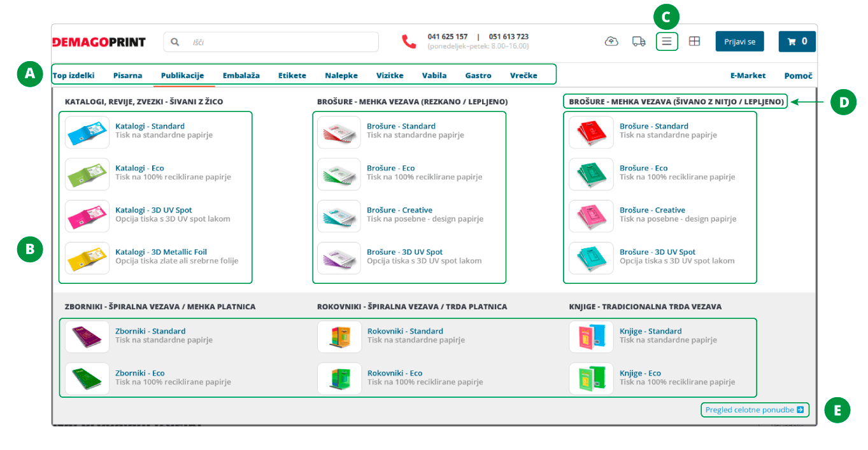Viewport: 868px width, 450px height.
Task: Open the Publikacije menu tab
Action: coord(182,75)
